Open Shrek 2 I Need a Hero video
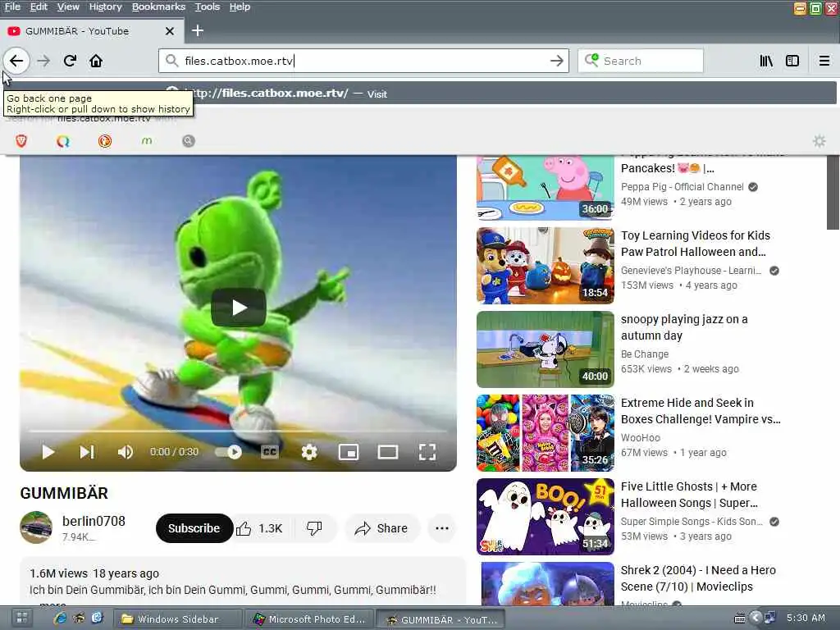Image resolution: width=840 pixels, height=630 pixels. (698, 578)
